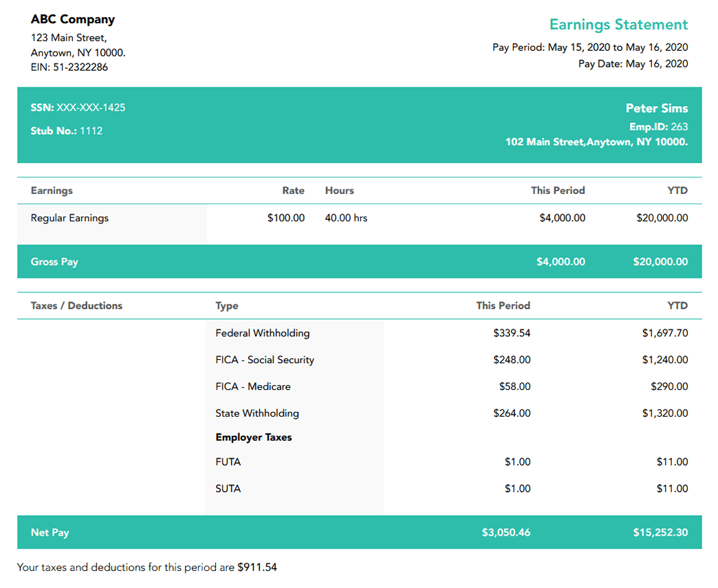Select the Earnings Statement title
The width and height of the screenshot is (718, 588).
pyautogui.click(x=618, y=25)
